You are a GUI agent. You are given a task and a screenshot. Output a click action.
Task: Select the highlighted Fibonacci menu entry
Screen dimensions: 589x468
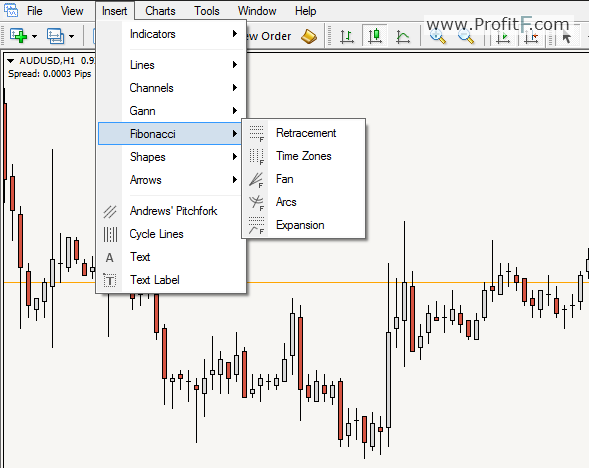tap(171, 134)
